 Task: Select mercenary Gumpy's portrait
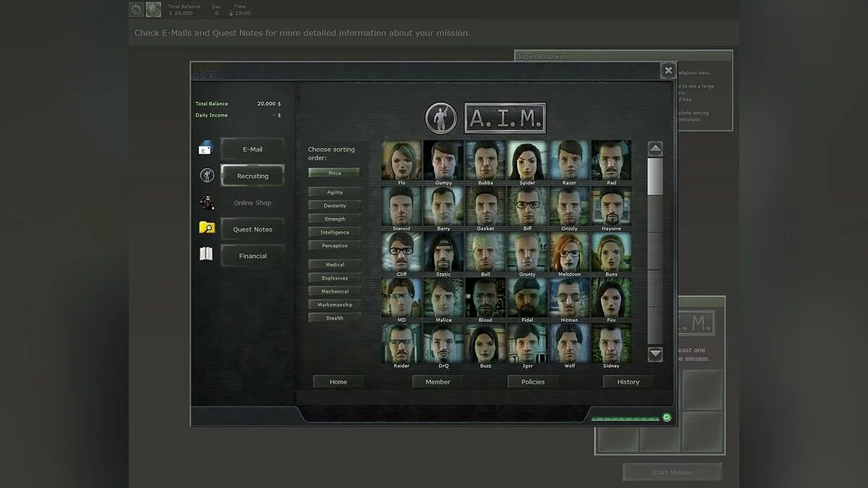[x=443, y=160]
